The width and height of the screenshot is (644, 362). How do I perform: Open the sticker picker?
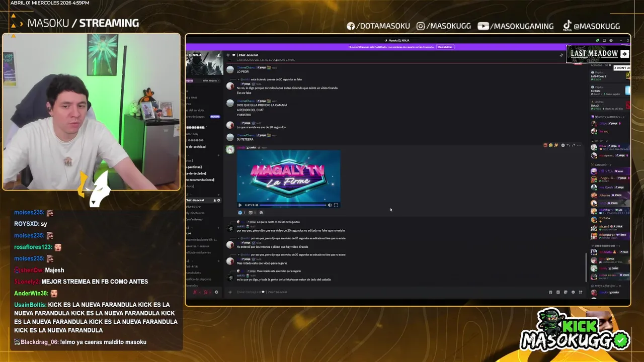point(566,292)
